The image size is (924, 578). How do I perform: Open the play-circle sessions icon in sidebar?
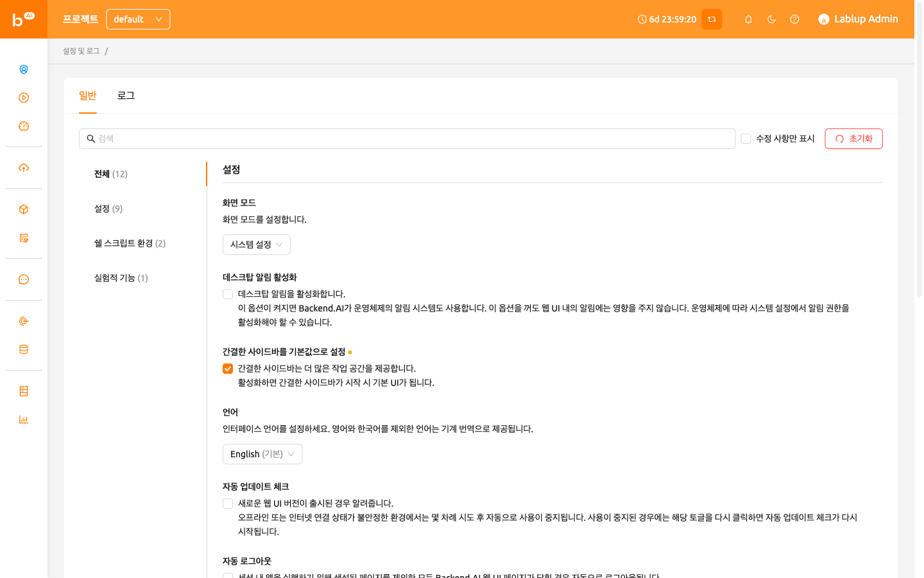(x=24, y=98)
